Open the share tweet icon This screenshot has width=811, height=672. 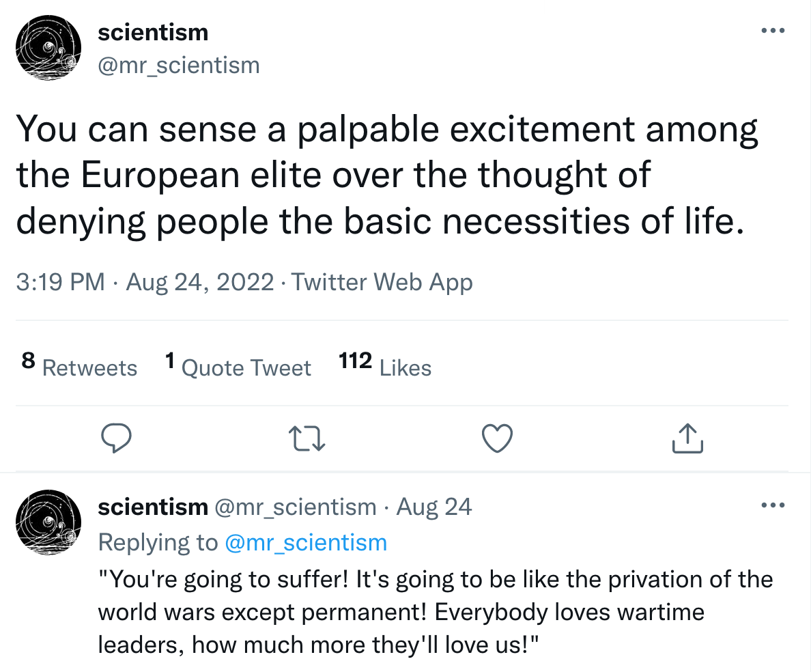(687, 438)
